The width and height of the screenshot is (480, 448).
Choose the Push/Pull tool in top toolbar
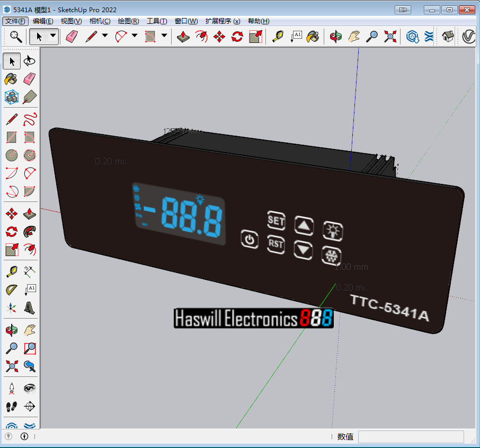[183, 37]
